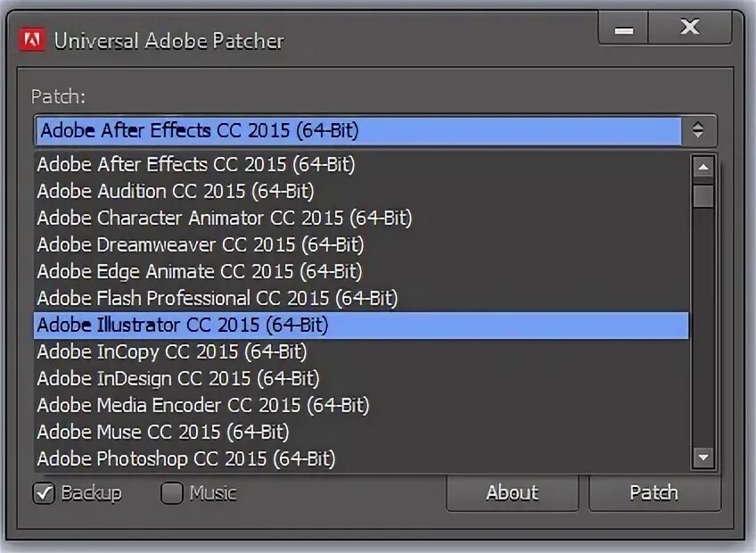Click the Patch button
Image resolution: width=756 pixels, height=553 pixels.
coord(654,492)
